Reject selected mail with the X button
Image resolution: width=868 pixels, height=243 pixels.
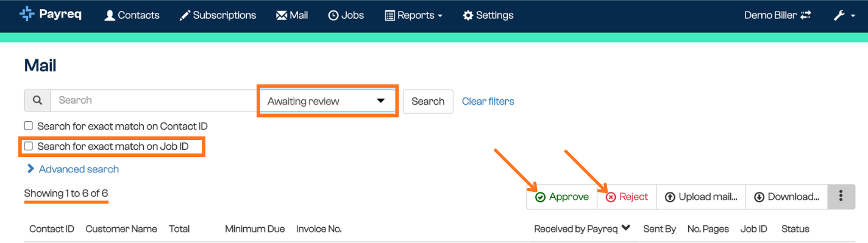pyautogui.click(x=627, y=197)
